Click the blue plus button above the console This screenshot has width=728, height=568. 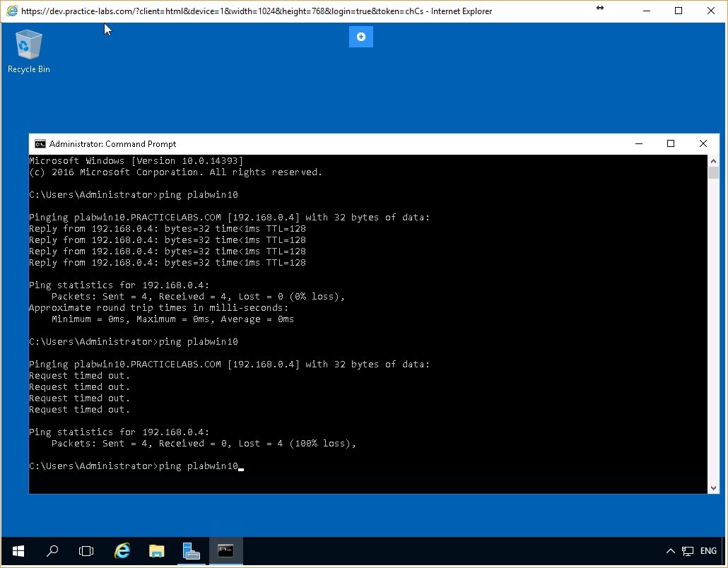tap(360, 37)
